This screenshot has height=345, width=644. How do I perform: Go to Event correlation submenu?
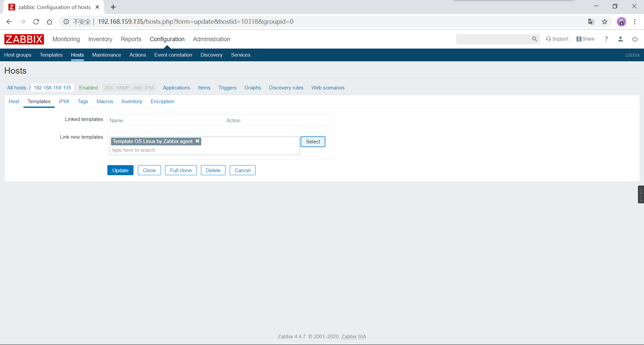pyautogui.click(x=173, y=55)
